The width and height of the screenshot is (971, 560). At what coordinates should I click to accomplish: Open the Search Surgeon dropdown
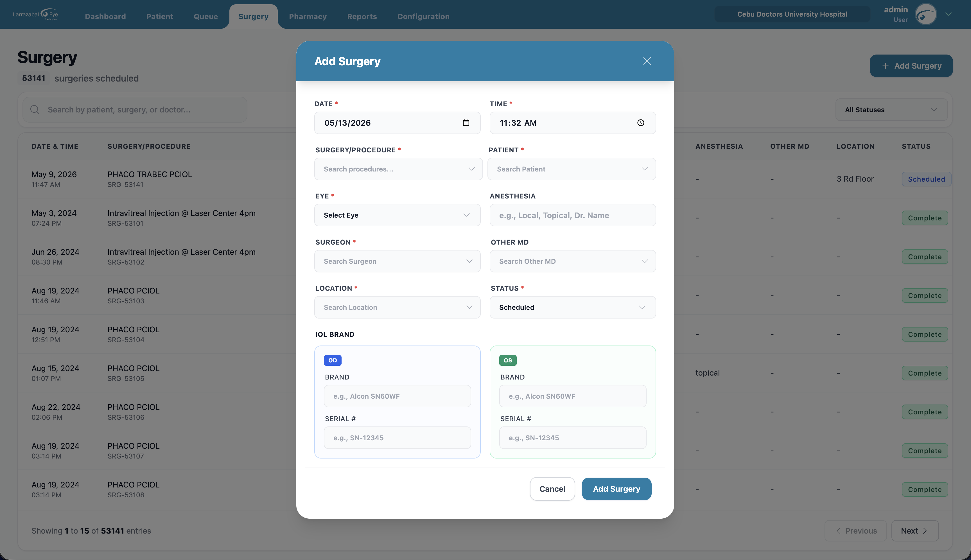point(397,261)
